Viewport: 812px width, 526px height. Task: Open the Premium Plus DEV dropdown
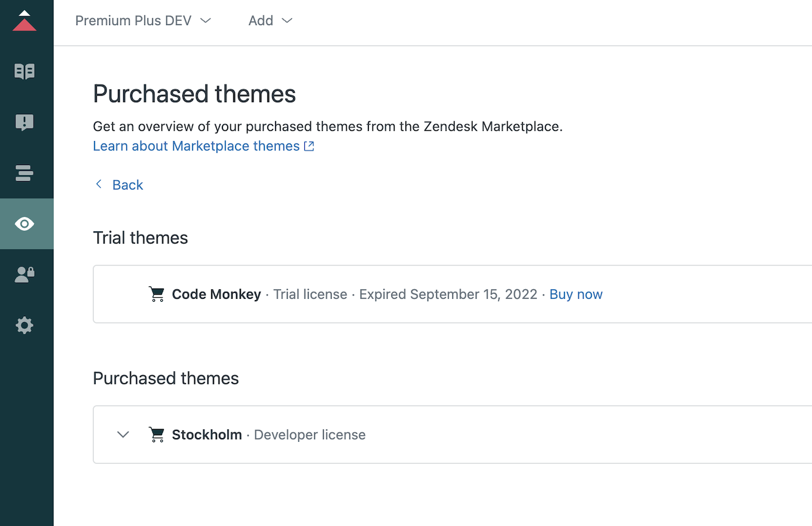143,20
